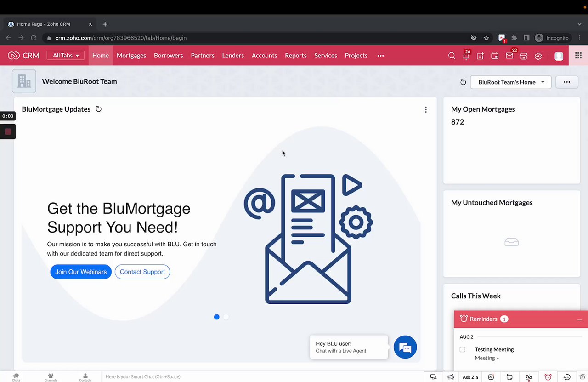The height and width of the screenshot is (382, 588).
Task: Open the BluRoot Team's Home dropdown
Action: (511, 82)
